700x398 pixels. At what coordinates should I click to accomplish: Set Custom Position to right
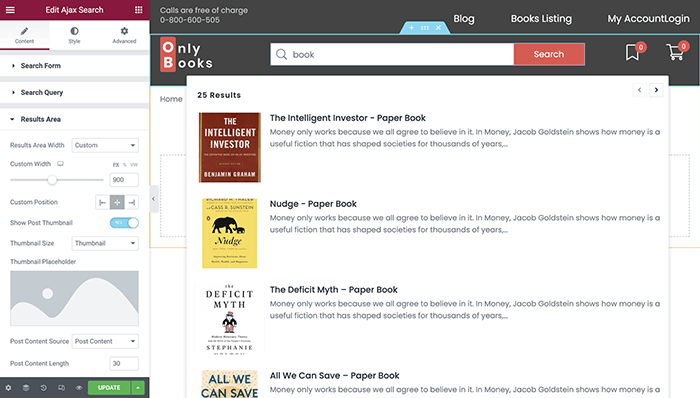(131, 202)
